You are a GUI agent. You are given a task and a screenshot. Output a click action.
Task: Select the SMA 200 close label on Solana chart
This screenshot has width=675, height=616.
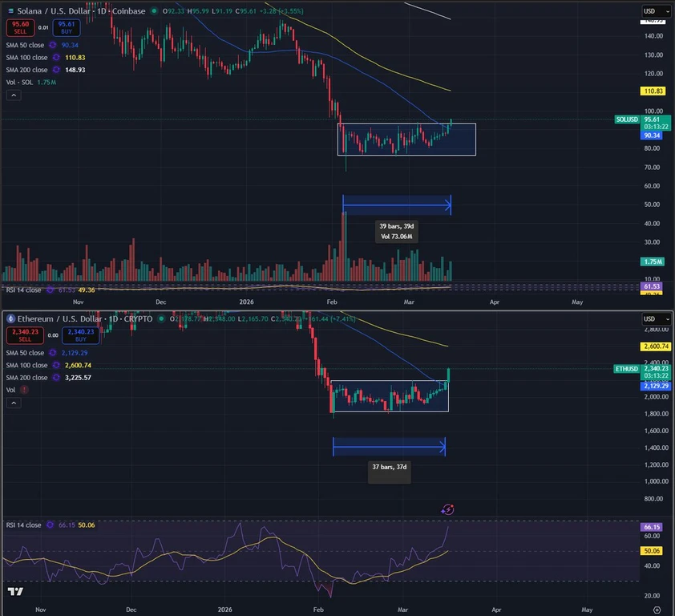(26, 70)
